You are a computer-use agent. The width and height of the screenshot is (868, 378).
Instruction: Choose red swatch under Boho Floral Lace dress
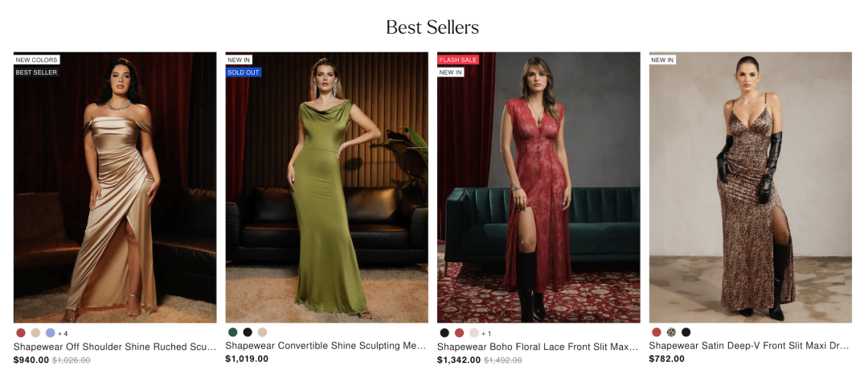459,333
